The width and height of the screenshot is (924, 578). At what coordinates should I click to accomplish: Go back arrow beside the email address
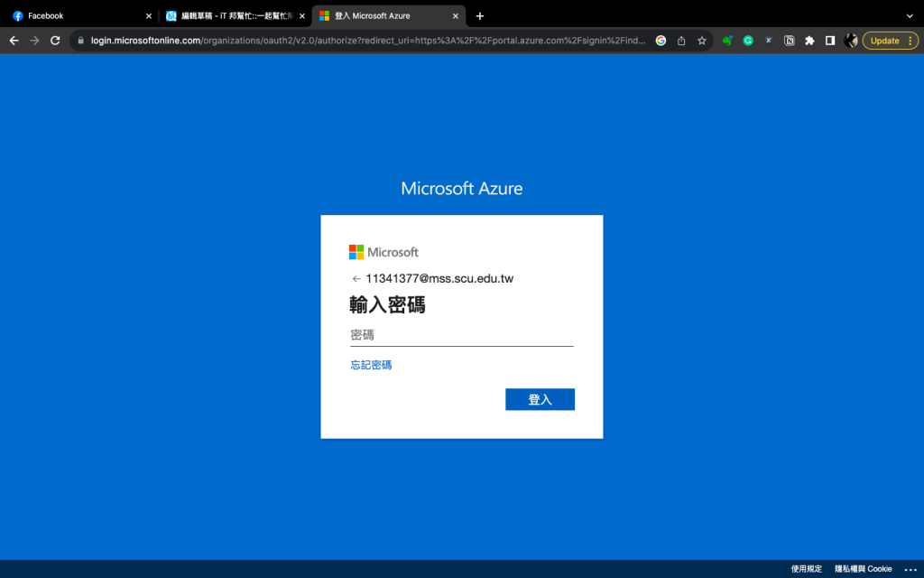tap(356, 278)
